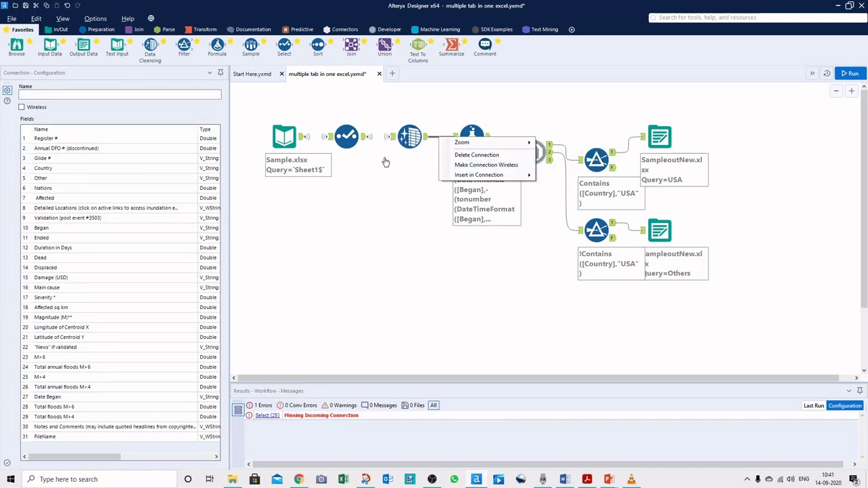Open the Configuration panel dropdown arrow
Screen dimensions: 868x488
[x=210, y=73]
